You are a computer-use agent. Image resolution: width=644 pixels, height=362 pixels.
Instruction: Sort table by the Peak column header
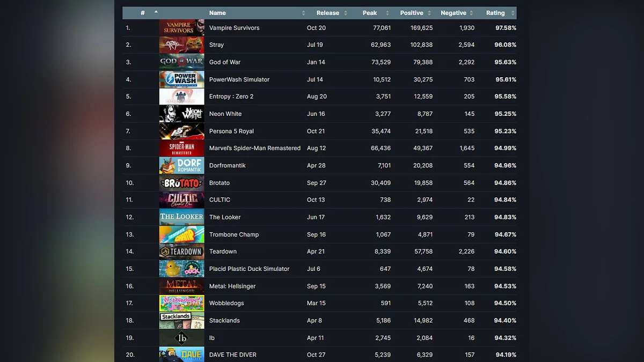click(x=370, y=13)
